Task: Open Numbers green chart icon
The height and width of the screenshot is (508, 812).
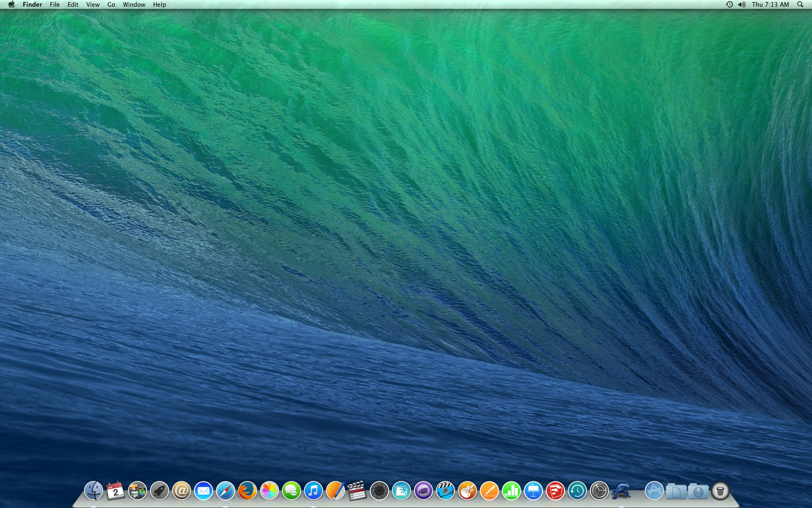Action: (511, 491)
